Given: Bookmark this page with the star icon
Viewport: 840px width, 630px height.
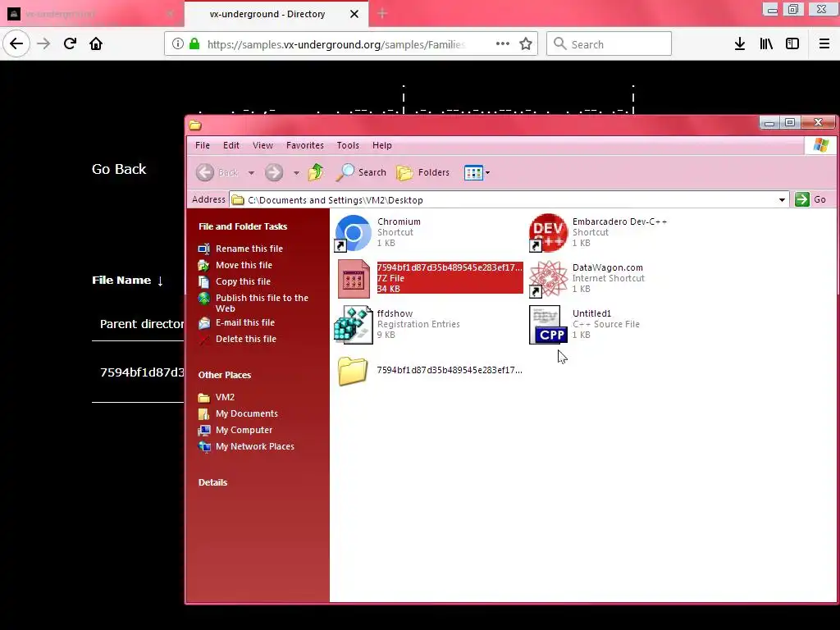Looking at the screenshot, I should point(526,44).
